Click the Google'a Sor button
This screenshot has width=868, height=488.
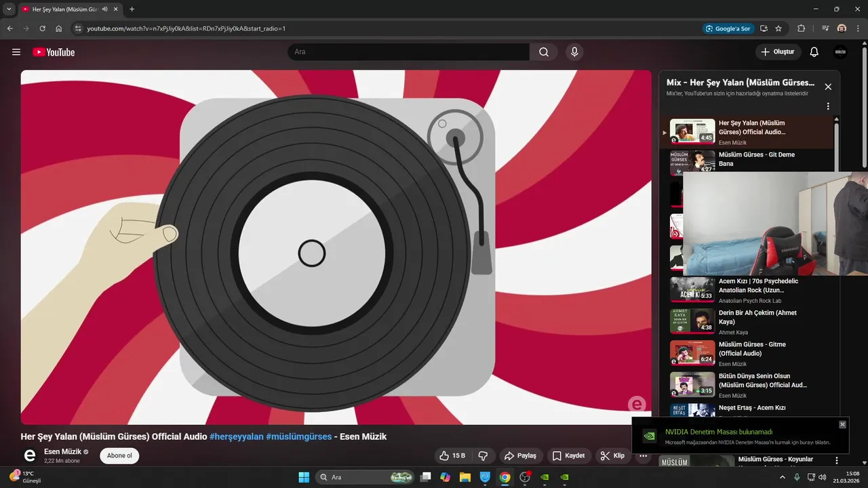tap(728, 28)
